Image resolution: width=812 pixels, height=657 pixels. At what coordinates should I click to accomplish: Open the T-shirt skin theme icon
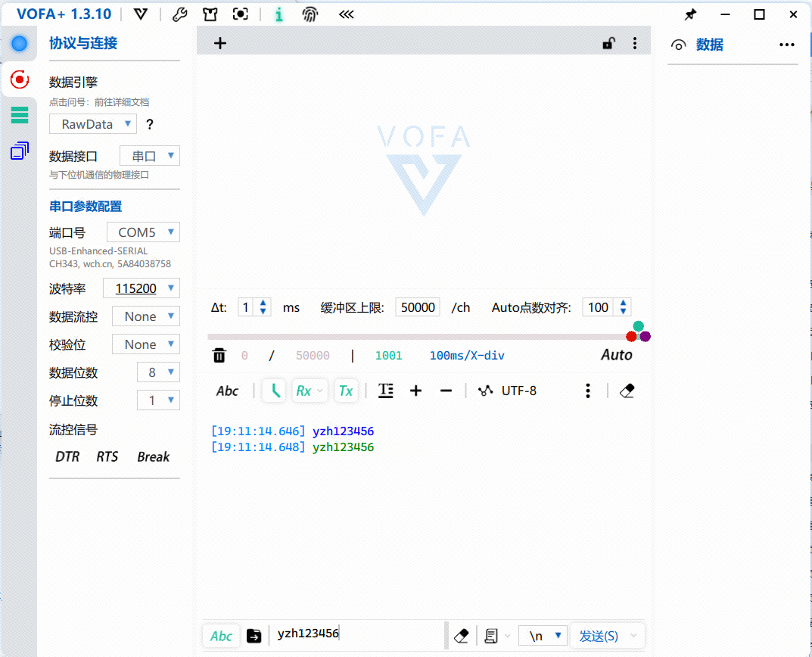pyautogui.click(x=210, y=14)
